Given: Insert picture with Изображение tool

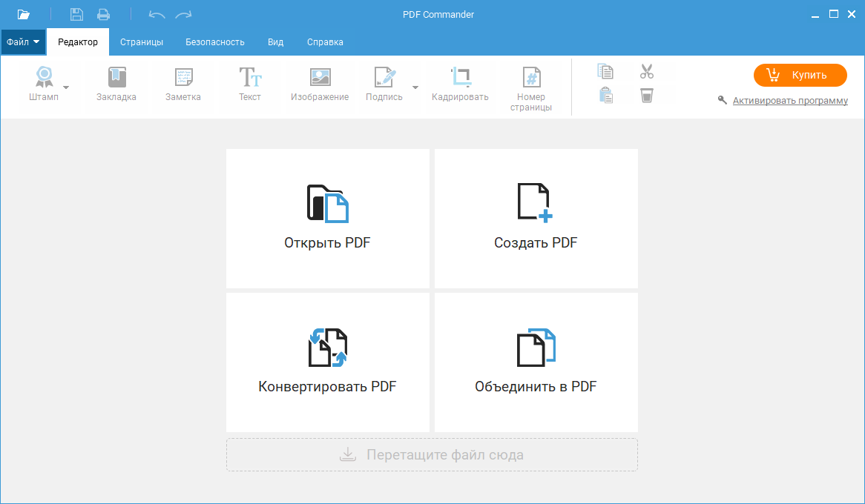Looking at the screenshot, I should 320,84.
